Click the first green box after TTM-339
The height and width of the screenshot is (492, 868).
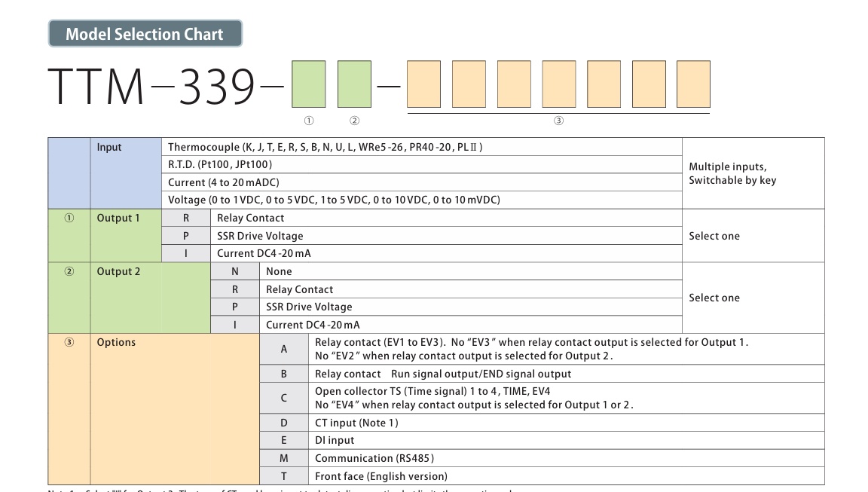tap(308, 84)
